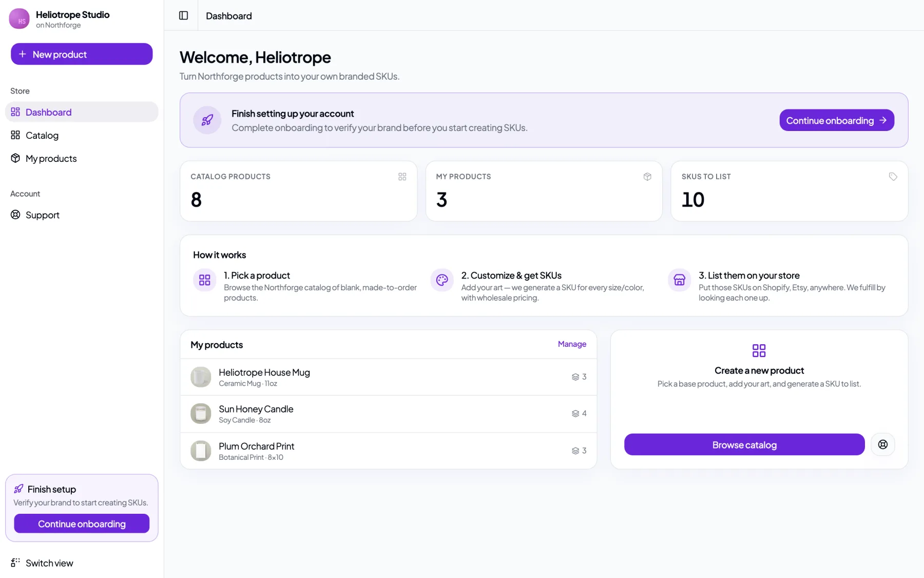Click the Pick a product step icon
The height and width of the screenshot is (578, 924).
tap(205, 280)
